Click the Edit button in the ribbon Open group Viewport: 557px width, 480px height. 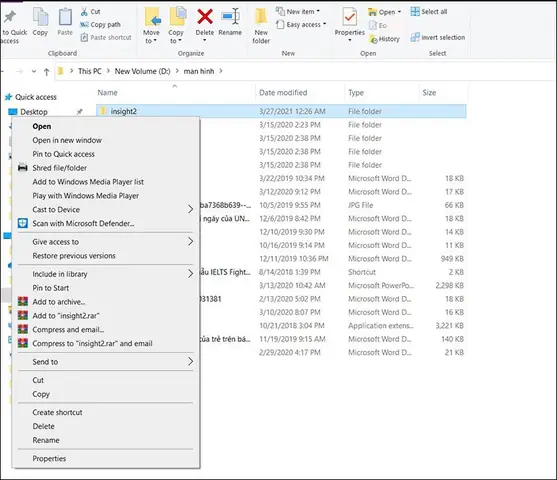point(378,25)
